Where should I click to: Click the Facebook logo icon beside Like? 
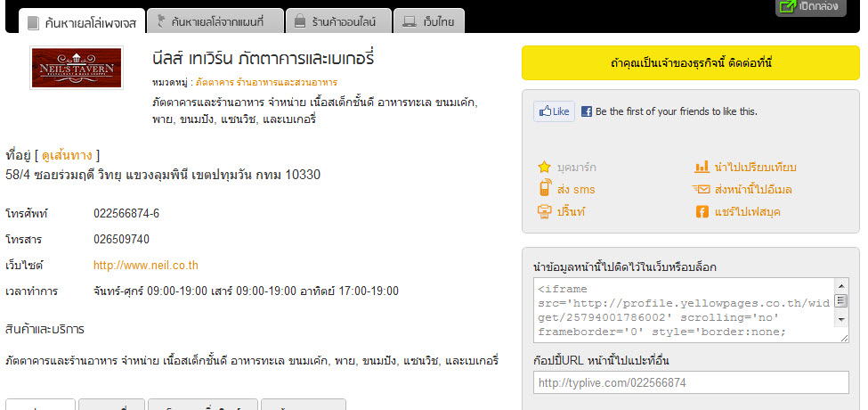coord(586,111)
